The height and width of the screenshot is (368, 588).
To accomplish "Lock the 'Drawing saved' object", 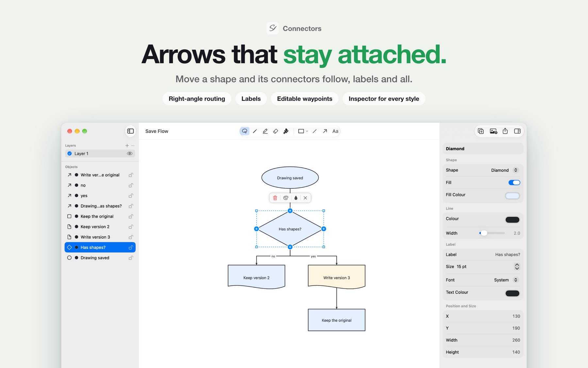I will (x=131, y=258).
